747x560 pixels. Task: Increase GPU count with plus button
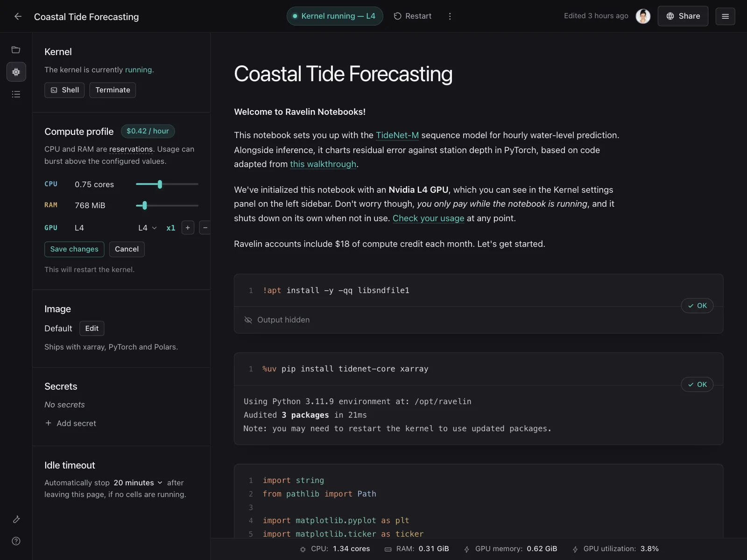pos(188,228)
